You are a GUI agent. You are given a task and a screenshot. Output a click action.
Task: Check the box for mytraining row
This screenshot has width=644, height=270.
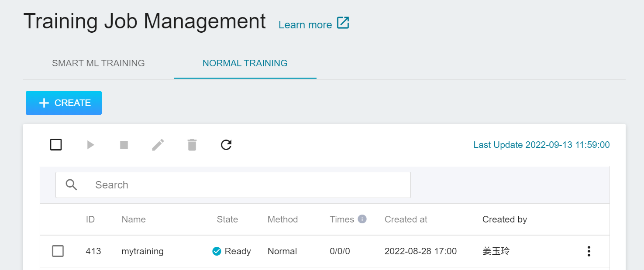58,251
